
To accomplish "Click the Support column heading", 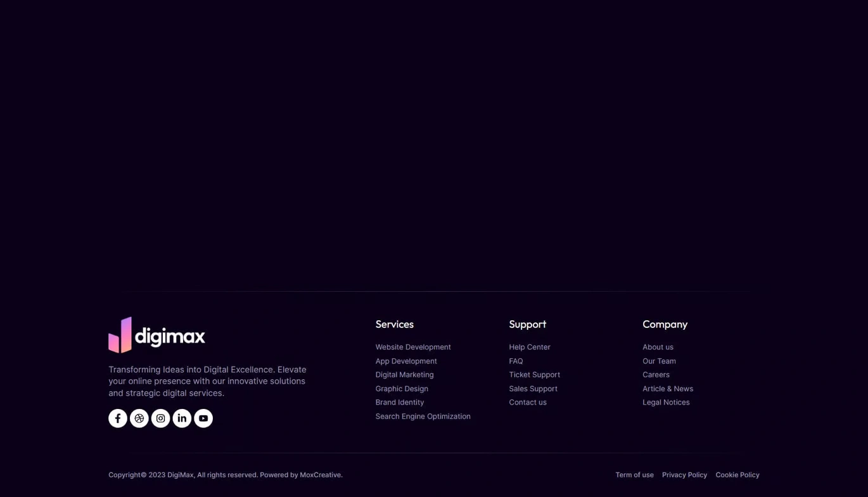I will 527,324.
